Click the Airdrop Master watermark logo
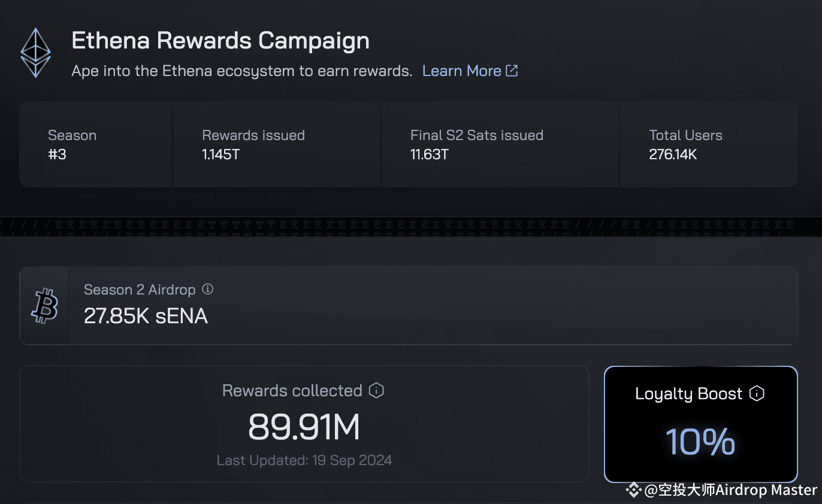 pyautogui.click(x=633, y=490)
